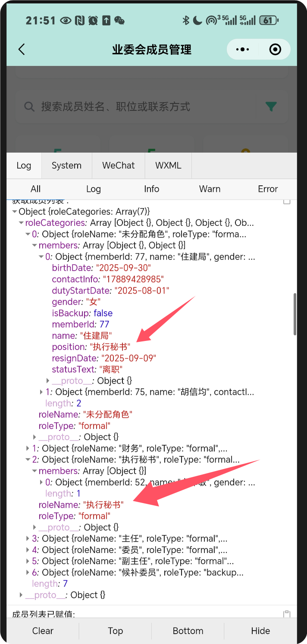Screen dimensions: 307x644
Task: Expand member 0 with memberId 52
Action: point(42,482)
